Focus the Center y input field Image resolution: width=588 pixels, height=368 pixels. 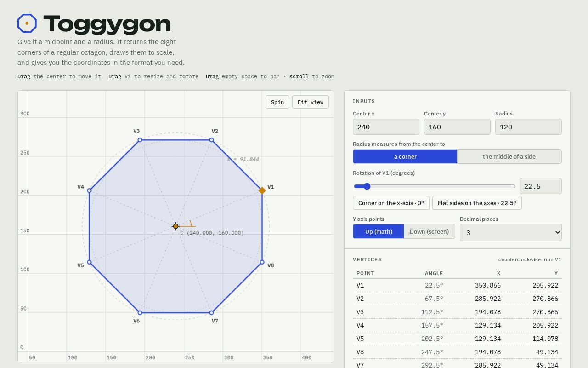(x=457, y=127)
